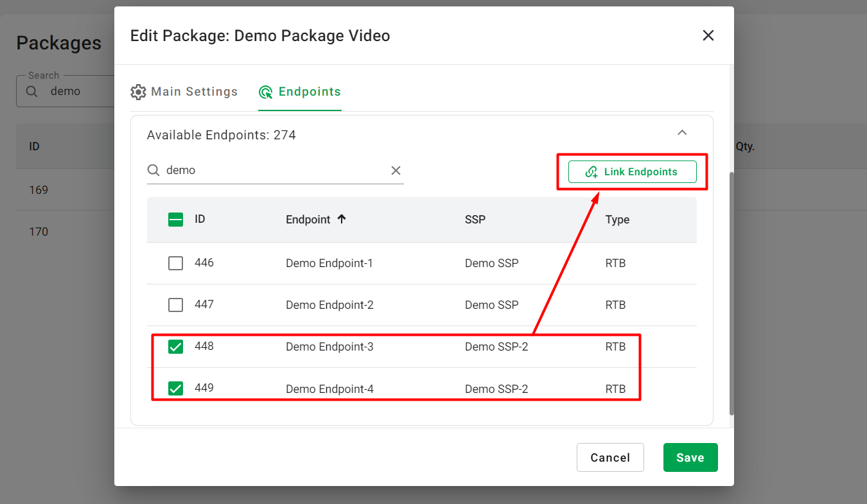867x504 pixels.
Task: Uncheck endpoint 448 checkbox
Action: click(x=175, y=347)
